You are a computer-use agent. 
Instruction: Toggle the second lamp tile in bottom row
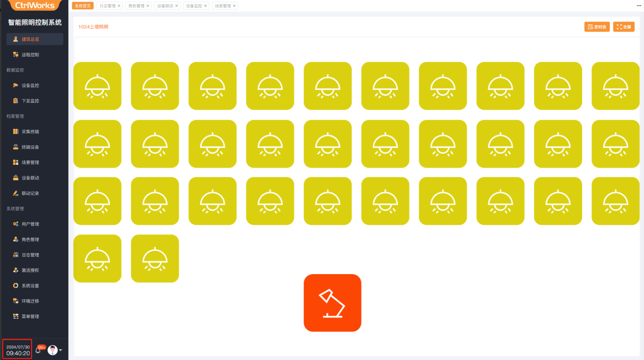click(x=155, y=258)
